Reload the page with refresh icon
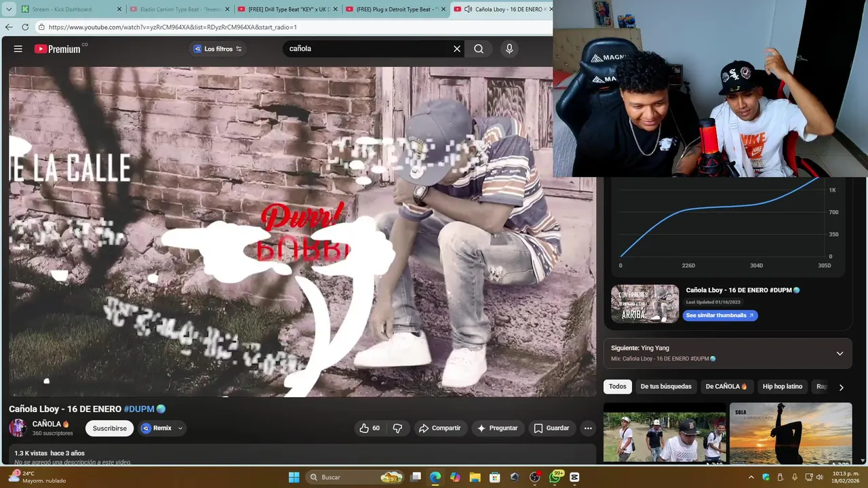The height and width of the screenshot is (488, 868). [25, 27]
